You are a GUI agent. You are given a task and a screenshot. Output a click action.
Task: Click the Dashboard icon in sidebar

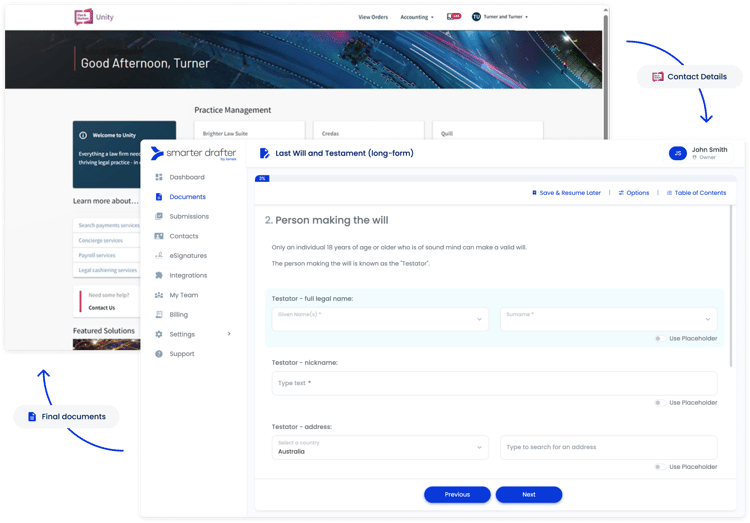(x=159, y=177)
